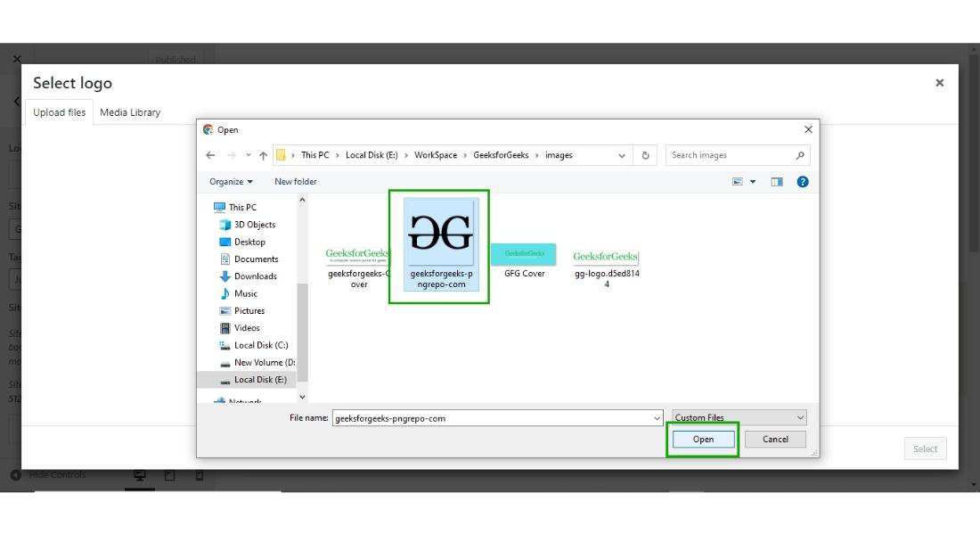Select geeksforgeeks-pngrepo-com image file
This screenshot has height=535, width=980.
coord(441,244)
